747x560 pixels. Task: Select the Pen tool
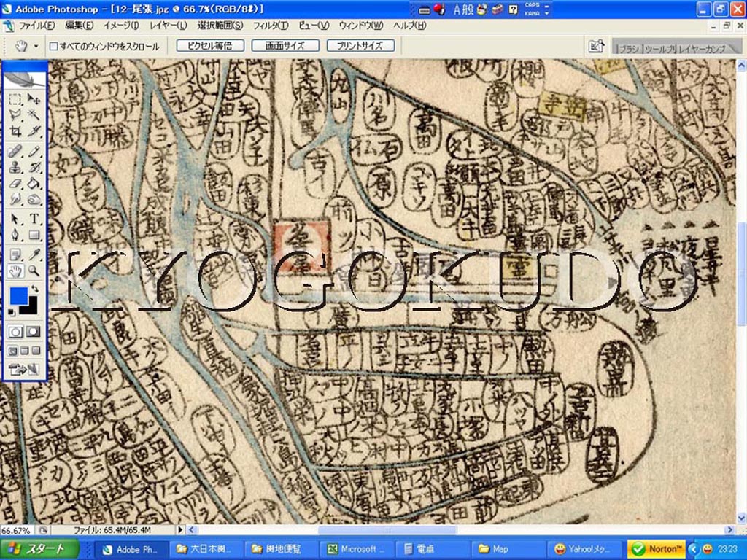pyautogui.click(x=15, y=236)
